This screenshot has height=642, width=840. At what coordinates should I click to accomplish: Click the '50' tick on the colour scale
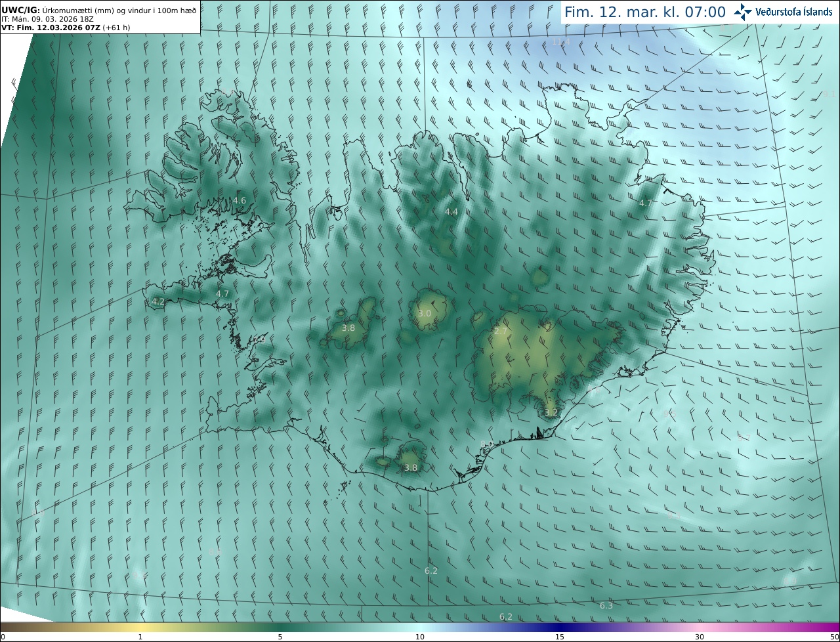834,637
